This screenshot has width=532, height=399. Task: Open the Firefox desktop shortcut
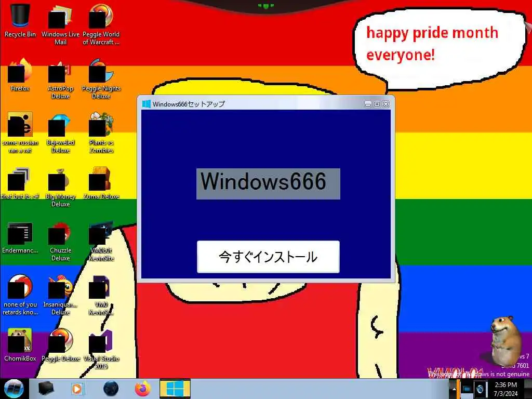(20, 75)
